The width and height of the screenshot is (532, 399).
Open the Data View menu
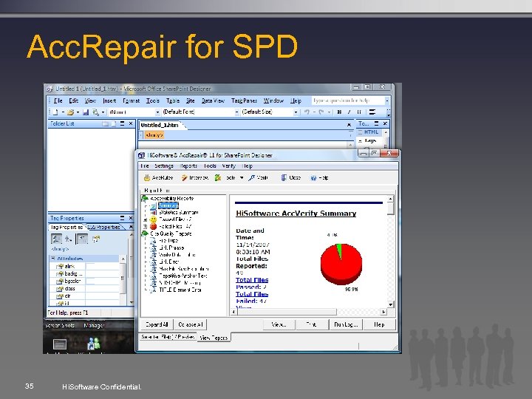[213, 100]
